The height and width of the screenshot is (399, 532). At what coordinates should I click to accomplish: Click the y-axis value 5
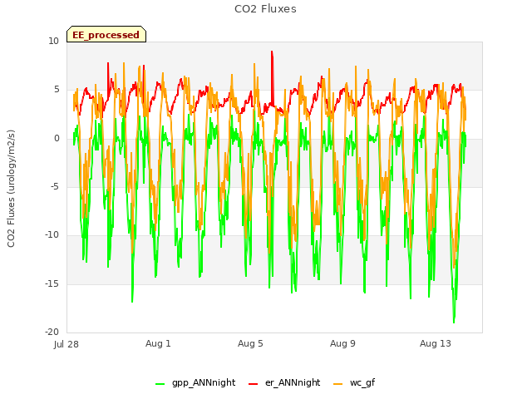coord(57,90)
